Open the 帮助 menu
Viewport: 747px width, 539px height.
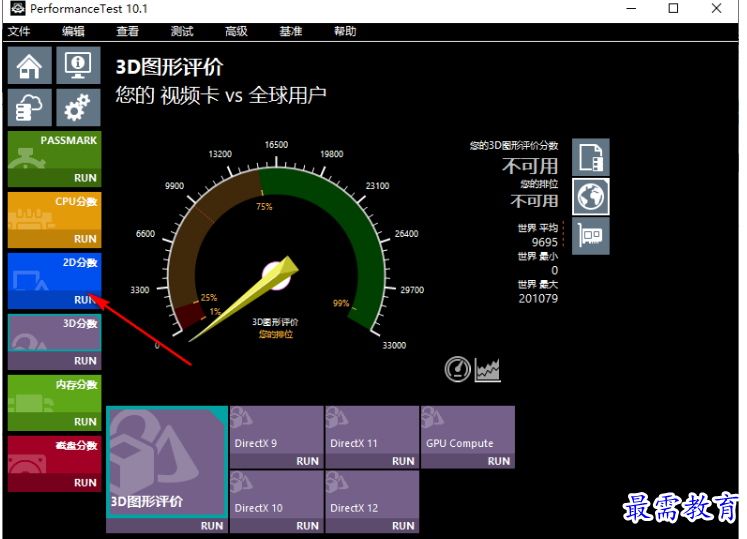pyautogui.click(x=345, y=31)
